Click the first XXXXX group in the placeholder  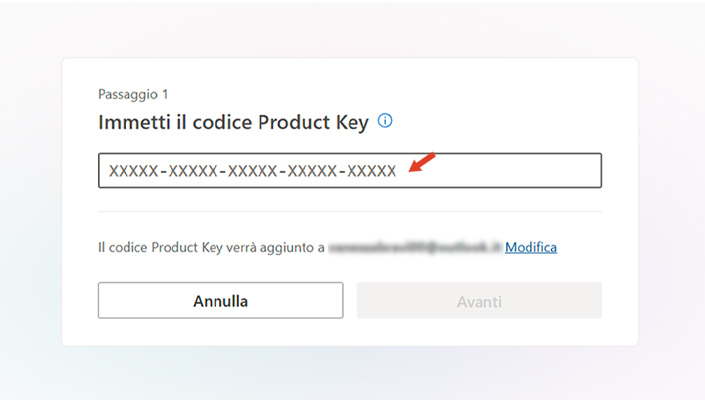tap(132, 171)
